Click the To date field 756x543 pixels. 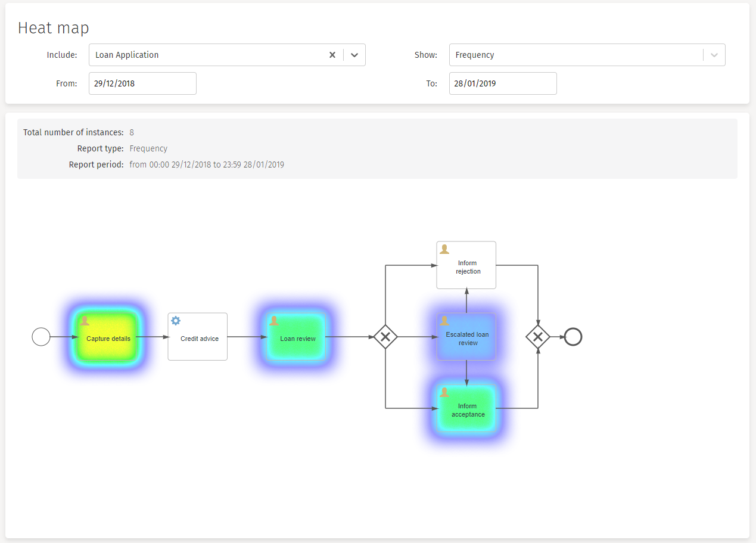(x=502, y=83)
